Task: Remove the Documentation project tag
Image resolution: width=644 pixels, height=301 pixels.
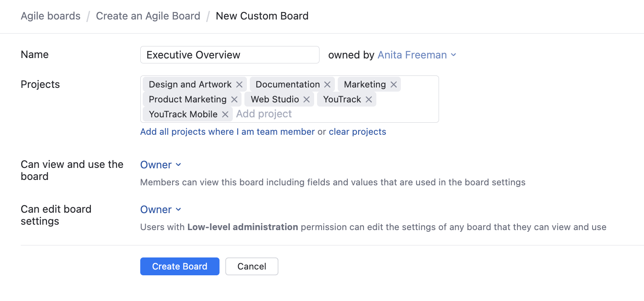Action: coord(327,84)
